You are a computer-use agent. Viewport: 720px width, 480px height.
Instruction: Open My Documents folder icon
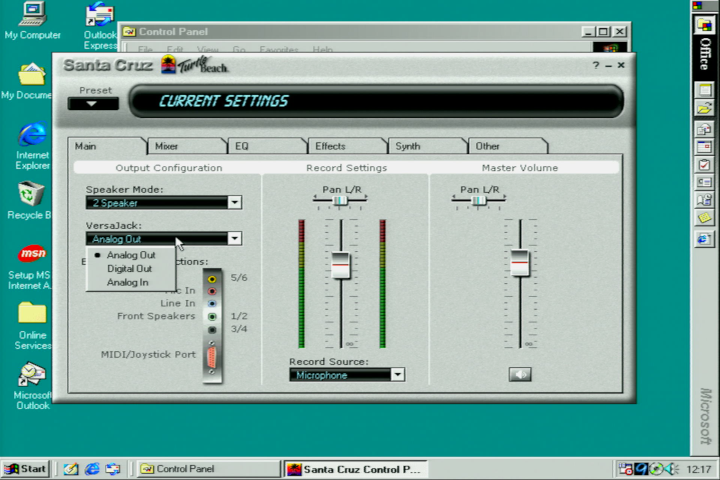pos(30,81)
